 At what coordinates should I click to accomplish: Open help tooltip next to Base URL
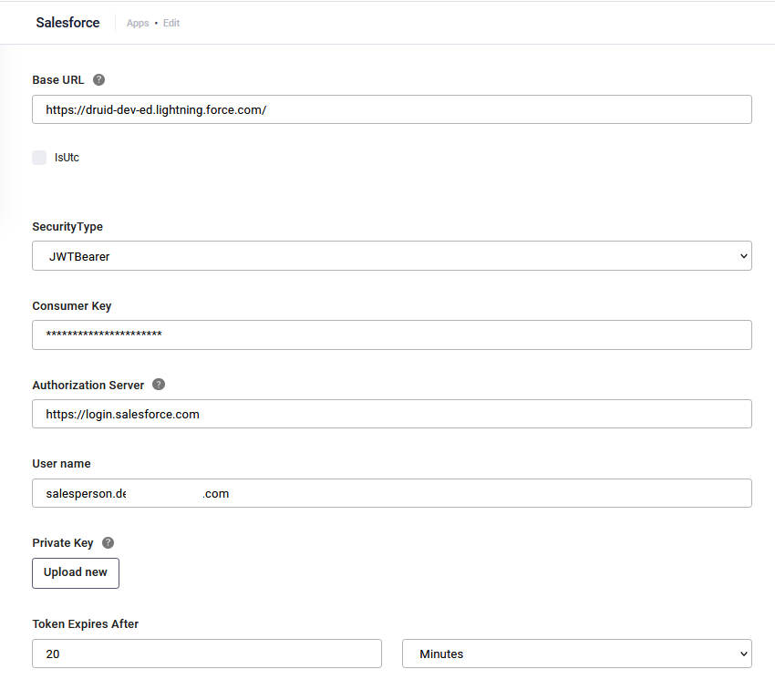coord(98,79)
